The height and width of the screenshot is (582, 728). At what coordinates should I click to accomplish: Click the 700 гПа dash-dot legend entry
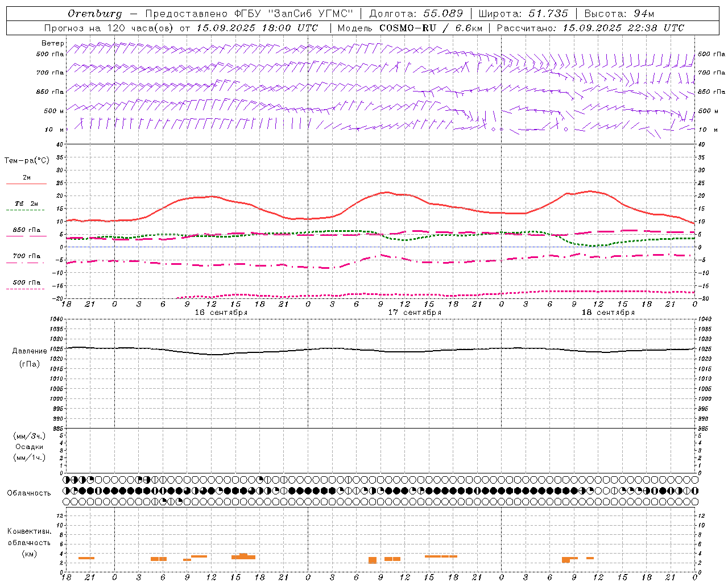point(27,256)
